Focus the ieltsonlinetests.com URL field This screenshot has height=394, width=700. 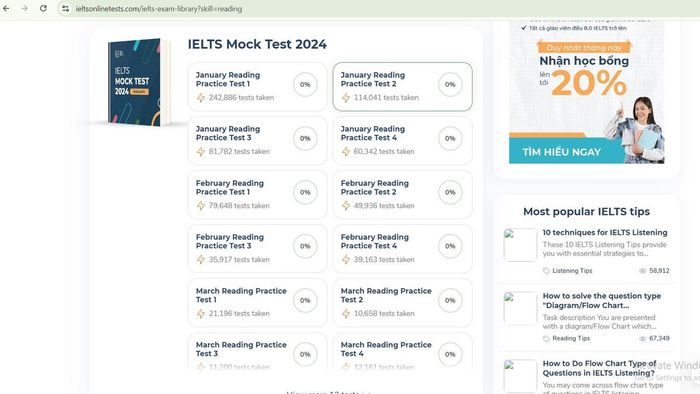pos(159,8)
